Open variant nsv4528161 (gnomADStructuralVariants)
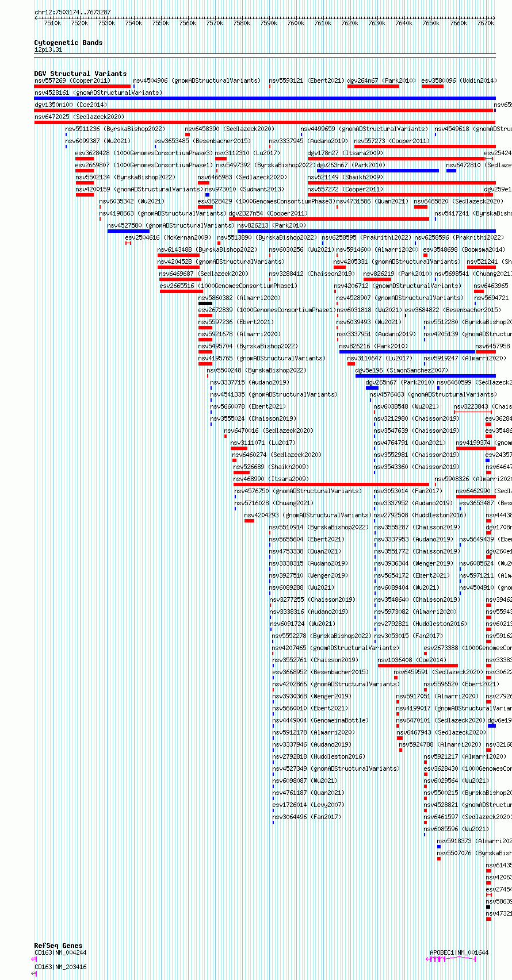Image resolution: width=512 pixels, height=980 pixels. (x=98, y=93)
